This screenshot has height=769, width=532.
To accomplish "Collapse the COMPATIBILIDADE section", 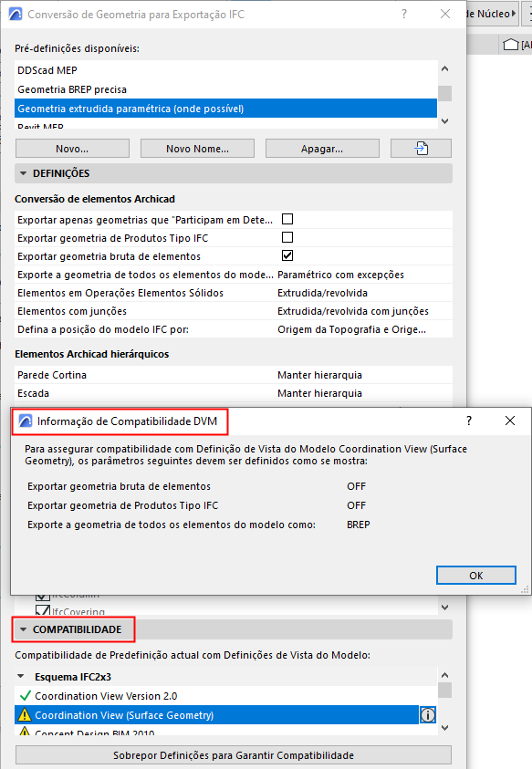I will [x=23, y=629].
